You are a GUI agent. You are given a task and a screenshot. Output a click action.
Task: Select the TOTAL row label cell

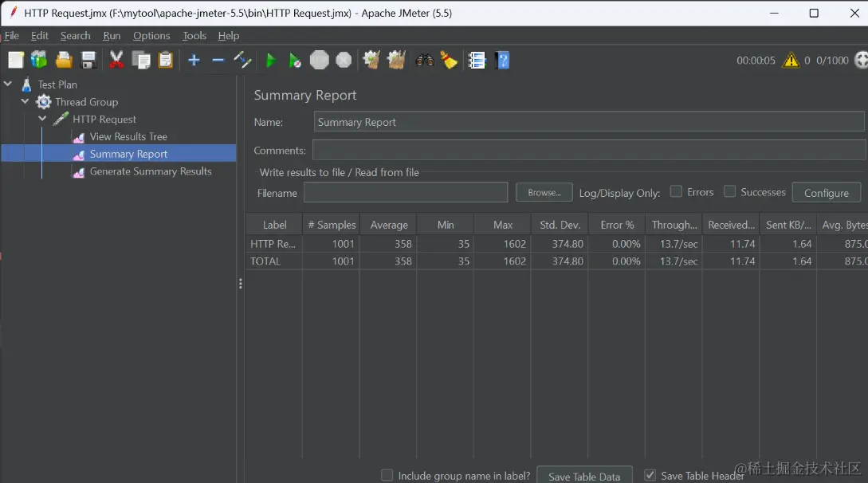(x=274, y=261)
